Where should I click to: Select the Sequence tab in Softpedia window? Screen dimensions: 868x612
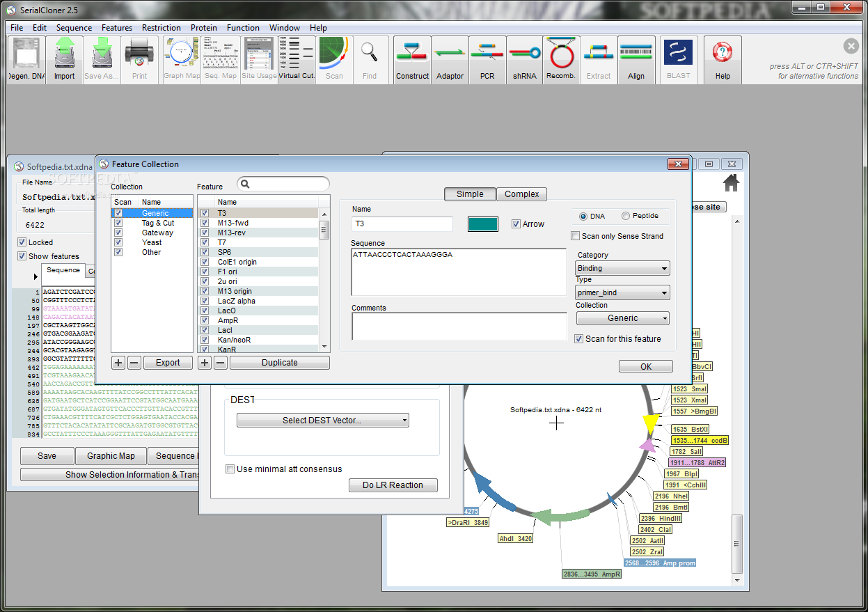[x=63, y=270]
